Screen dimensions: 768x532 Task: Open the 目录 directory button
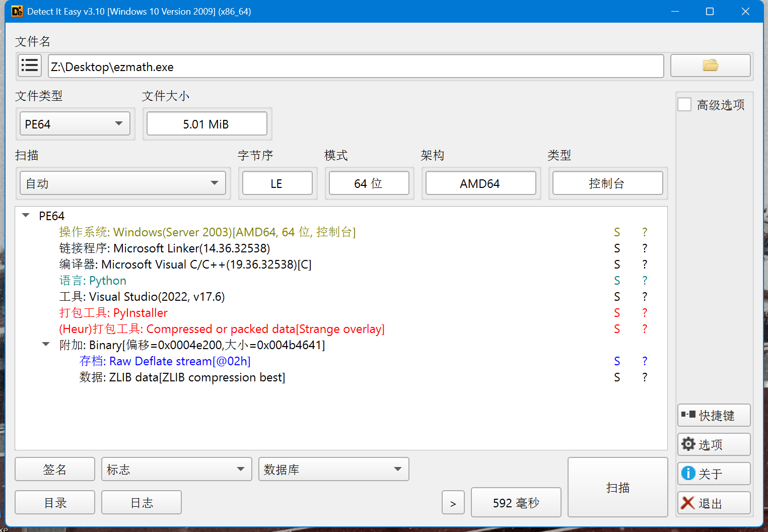(x=55, y=502)
